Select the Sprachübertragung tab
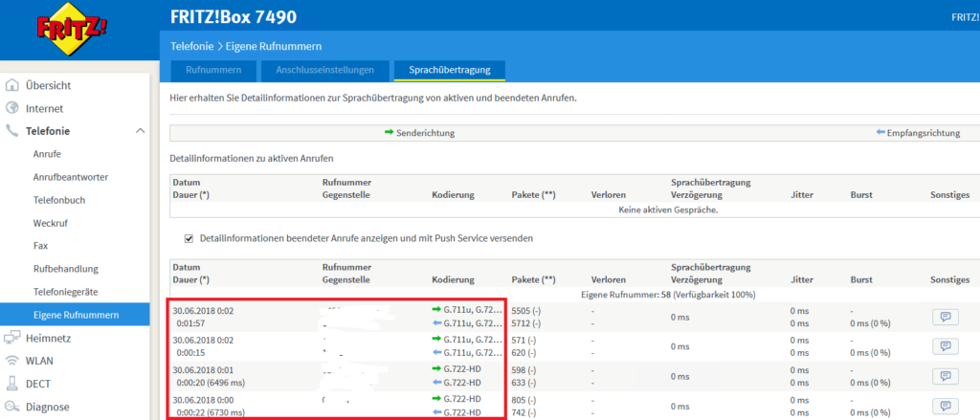 pyautogui.click(x=449, y=70)
